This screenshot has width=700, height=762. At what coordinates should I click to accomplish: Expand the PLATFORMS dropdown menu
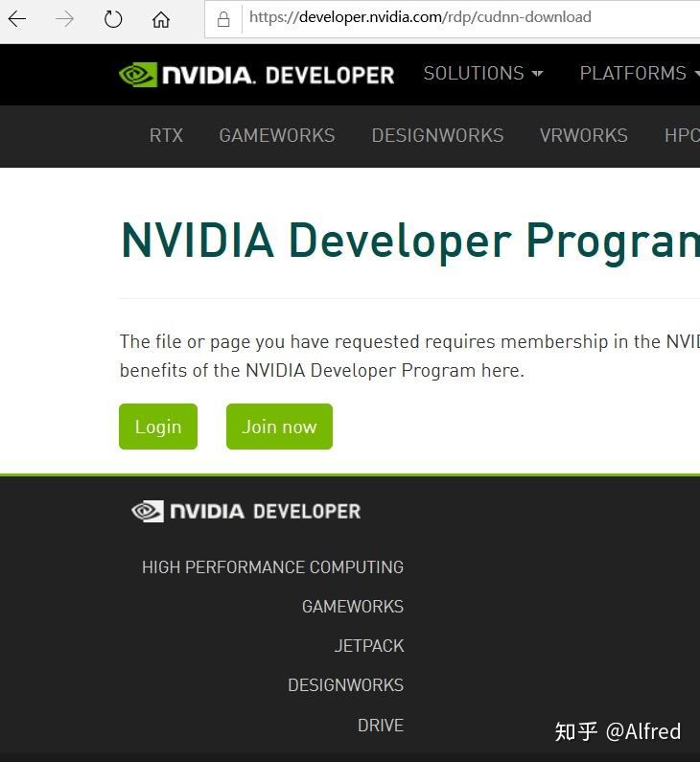pyautogui.click(x=640, y=74)
